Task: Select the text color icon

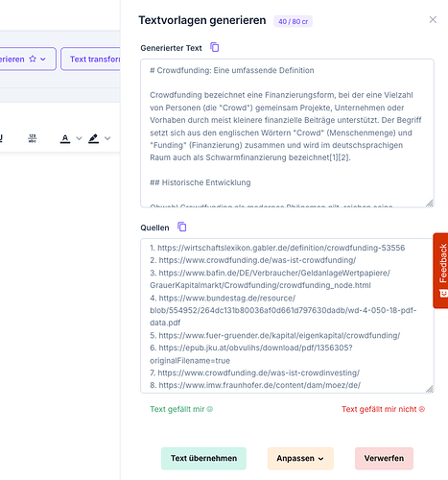Action: click(65, 138)
